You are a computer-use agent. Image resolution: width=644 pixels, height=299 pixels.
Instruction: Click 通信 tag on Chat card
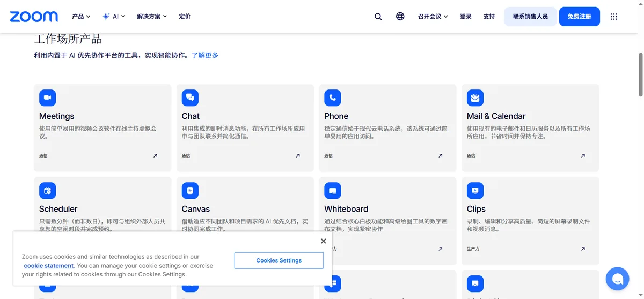(x=186, y=156)
